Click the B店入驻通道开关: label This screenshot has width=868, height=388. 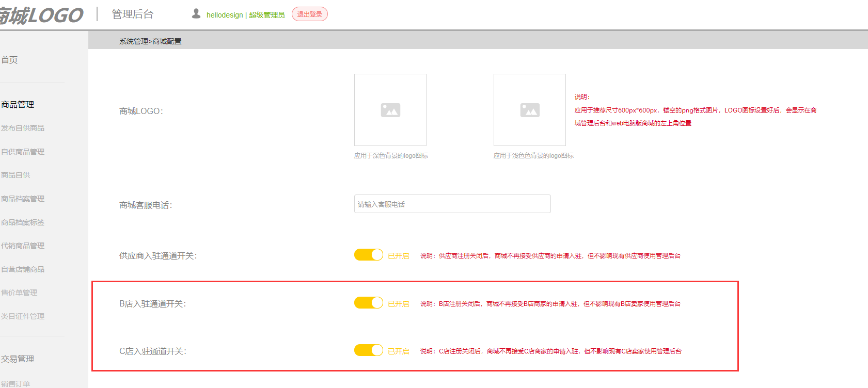tap(152, 304)
